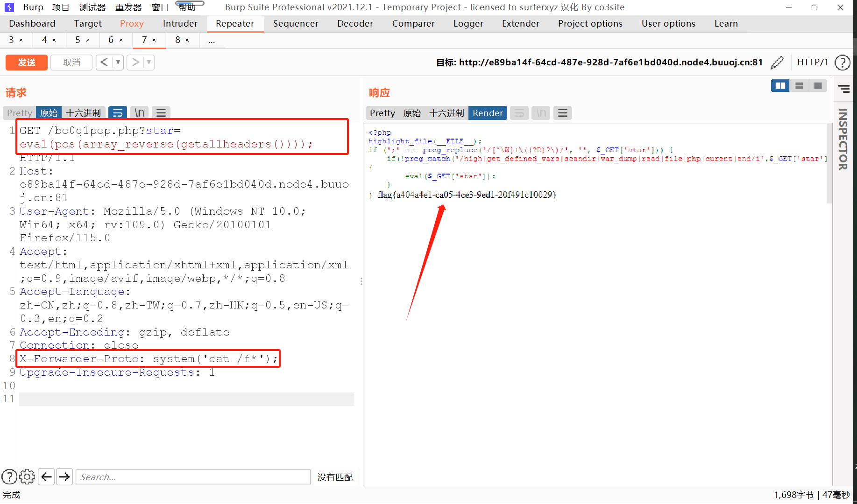Close Repeater tab 6

[x=121, y=40]
